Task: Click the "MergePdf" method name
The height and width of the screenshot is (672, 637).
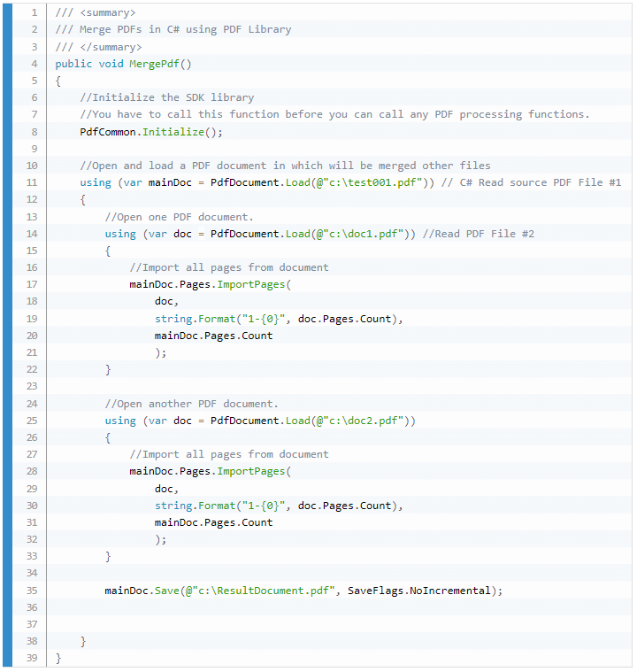Action: pos(154,64)
